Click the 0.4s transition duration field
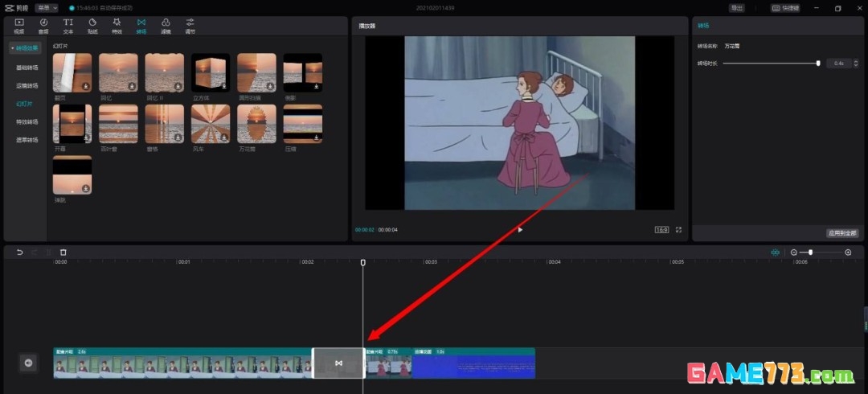Screen dimensions: 868x394 point(838,64)
